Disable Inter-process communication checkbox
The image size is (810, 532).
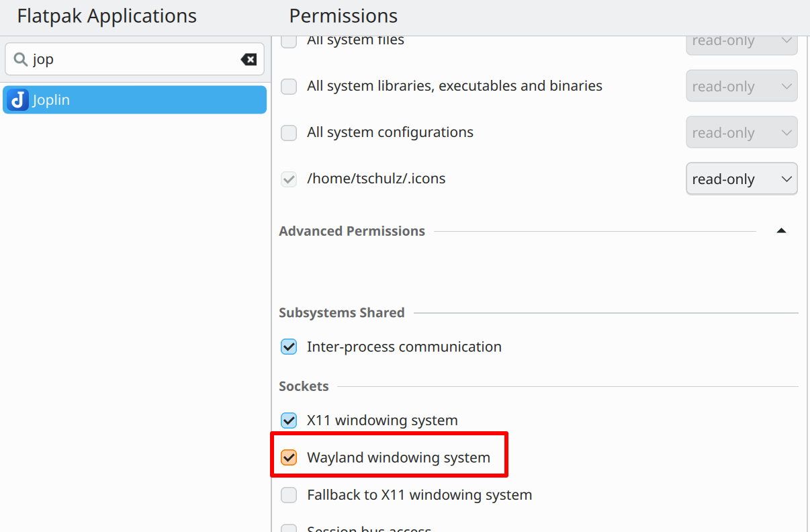point(289,347)
